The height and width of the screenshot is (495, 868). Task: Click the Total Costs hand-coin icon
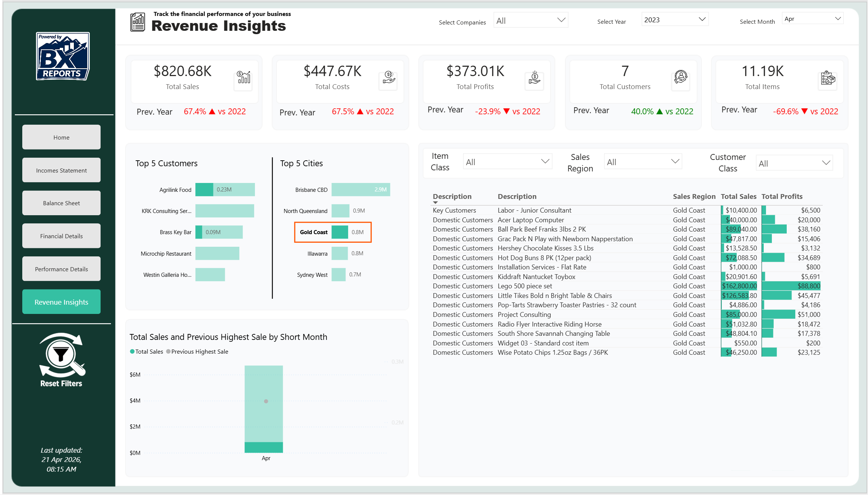[x=389, y=78]
